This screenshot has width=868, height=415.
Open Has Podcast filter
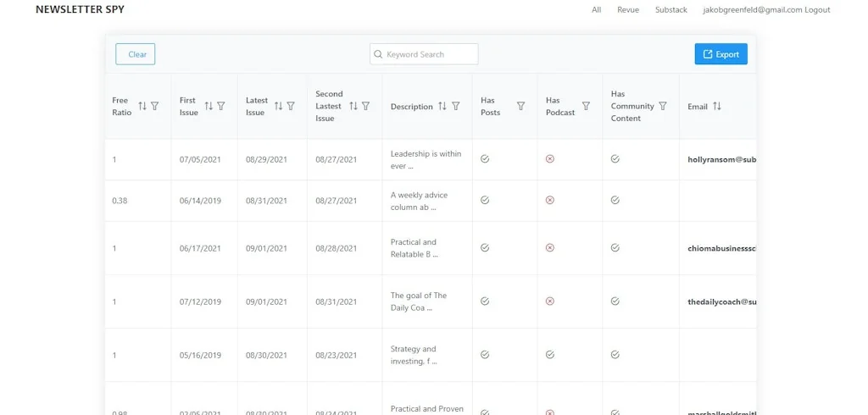(x=587, y=106)
